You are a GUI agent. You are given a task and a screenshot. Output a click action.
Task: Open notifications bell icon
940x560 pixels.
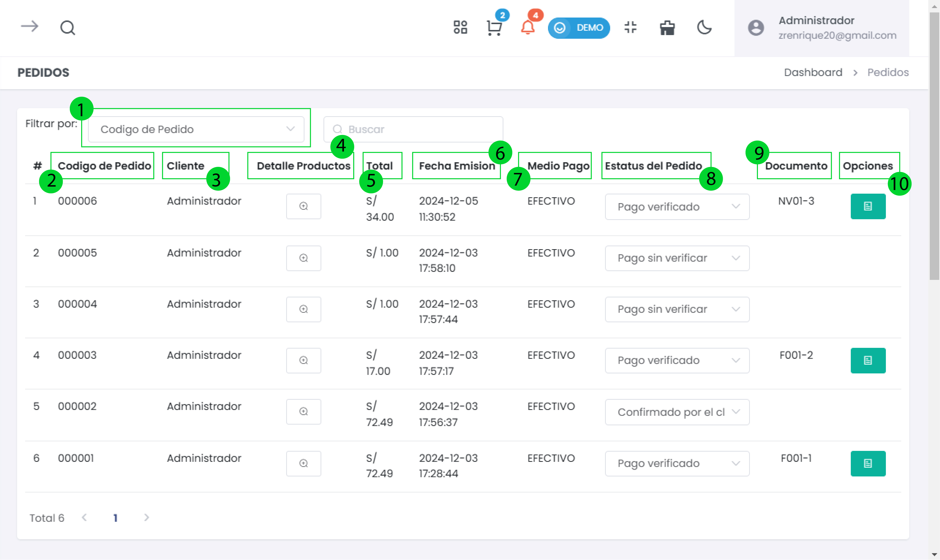tap(527, 28)
